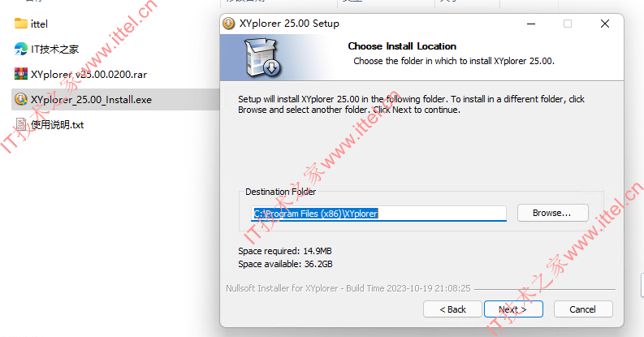Select the XYplorer_25.00_Install.exe file name
644x337 pixels.
[91, 100]
